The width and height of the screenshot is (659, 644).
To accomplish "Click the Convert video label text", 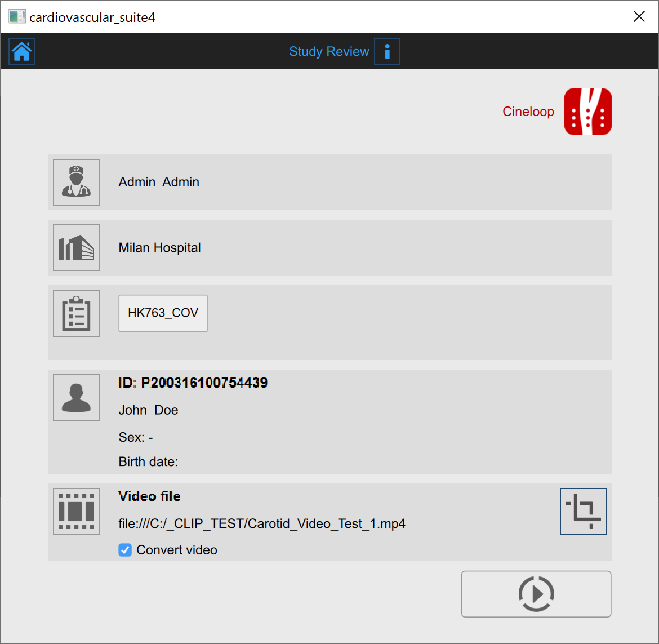I will tap(177, 550).
